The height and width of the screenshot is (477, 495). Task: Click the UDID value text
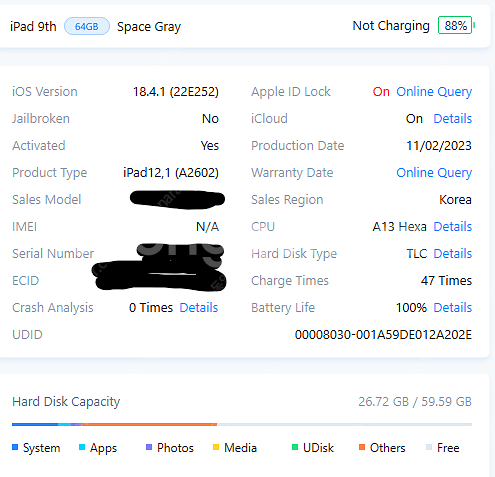tap(383, 335)
